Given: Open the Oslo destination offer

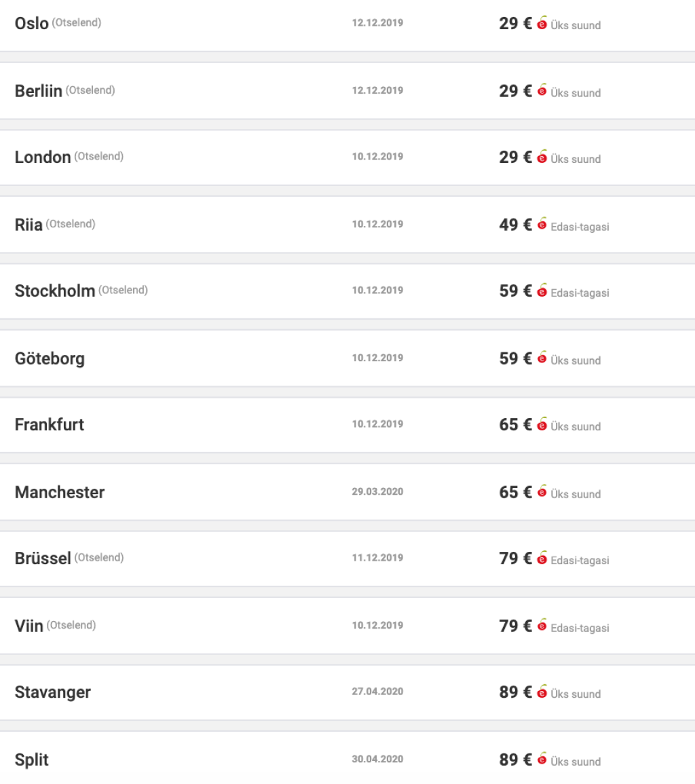Looking at the screenshot, I should pyautogui.click(x=32, y=23).
